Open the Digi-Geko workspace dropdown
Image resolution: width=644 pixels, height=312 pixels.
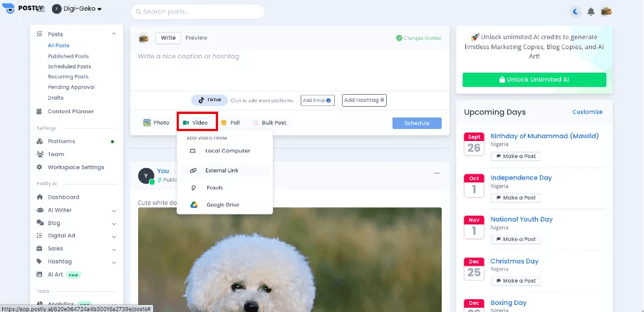pos(77,9)
